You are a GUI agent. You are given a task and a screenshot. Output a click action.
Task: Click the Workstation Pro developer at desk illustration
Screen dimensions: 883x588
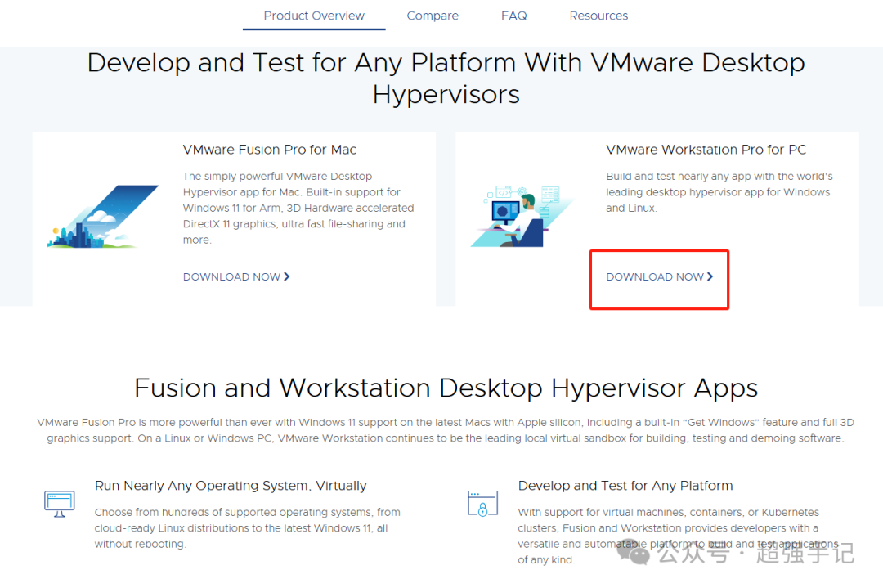[x=521, y=216]
